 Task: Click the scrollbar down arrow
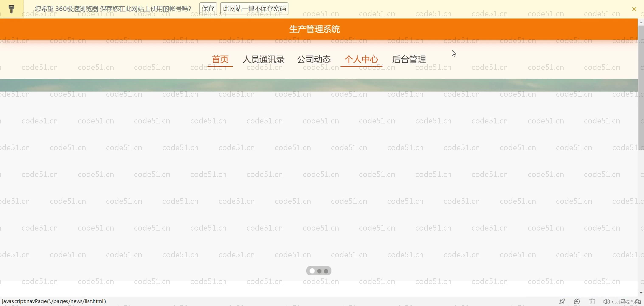641,292
